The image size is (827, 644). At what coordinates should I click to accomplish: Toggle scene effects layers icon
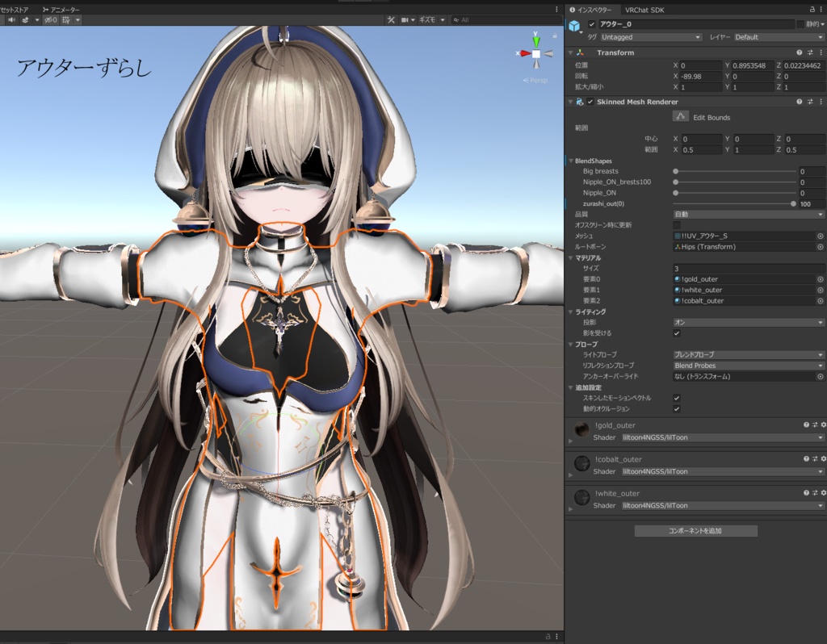pyautogui.click(x=25, y=20)
